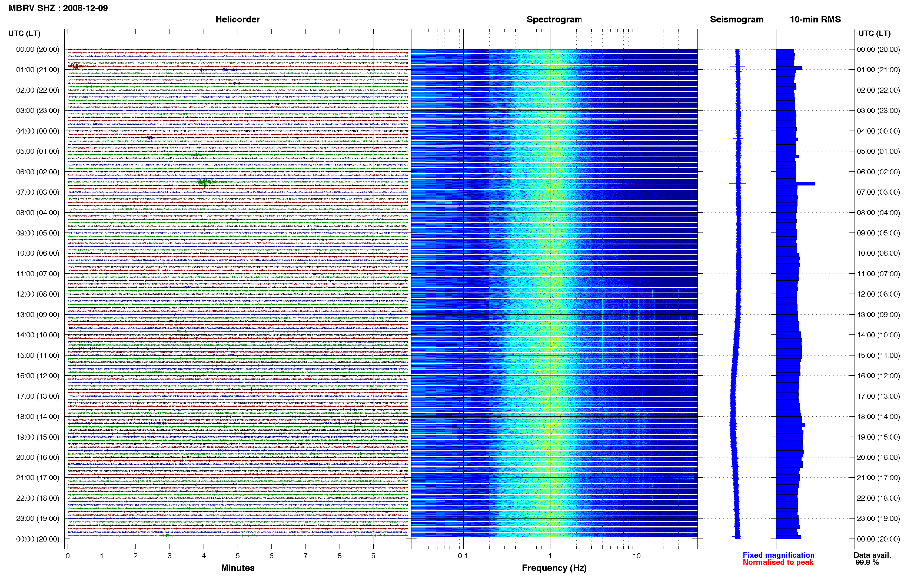924x578 pixels.
Task: Click the 'MBRV SHZ : 2008-12-09' title
Action: coord(58,8)
